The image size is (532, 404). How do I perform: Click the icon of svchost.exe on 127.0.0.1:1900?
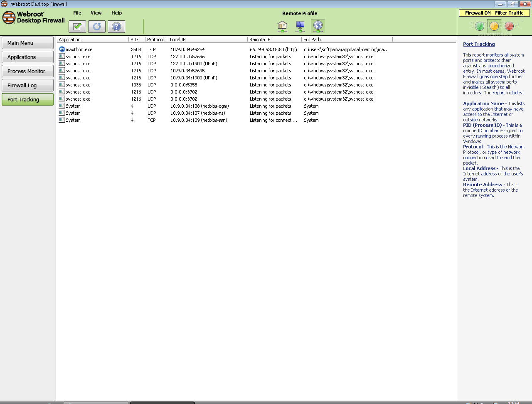(x=62, y=63)
